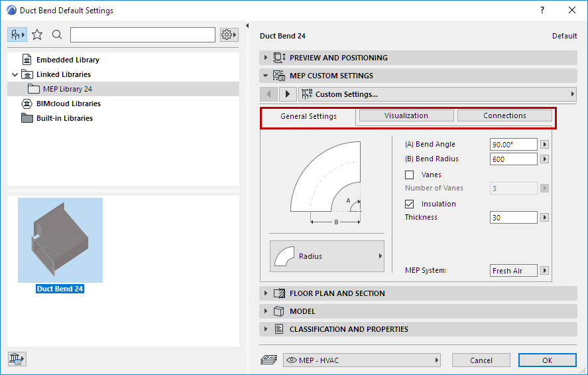This screenshot has width=588, height=375.
Task: Open the library folder view selector icon
Action: tap(17, 35)
